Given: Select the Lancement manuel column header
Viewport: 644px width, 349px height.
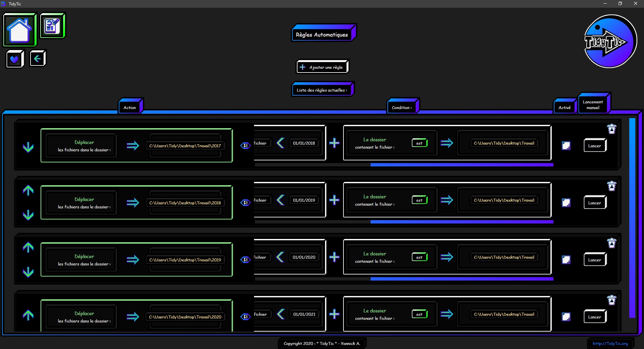Looking at the screenshot, I should 594,103.
